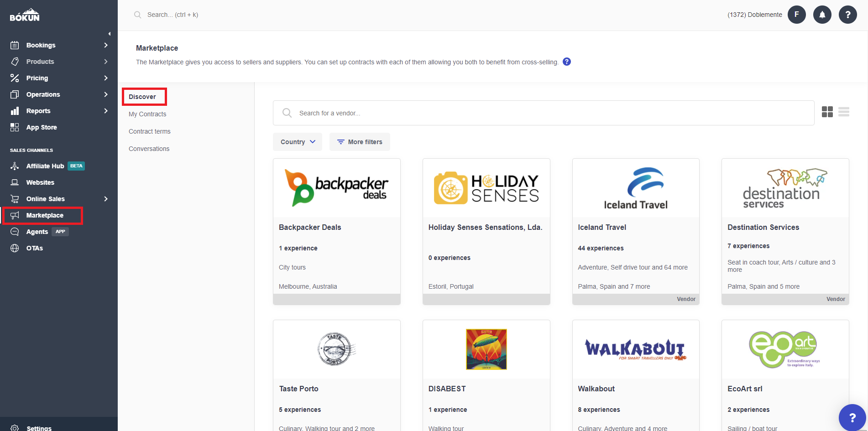Open the floating help chat button
This screenshot has width=868, height=431.
[852, 417]
